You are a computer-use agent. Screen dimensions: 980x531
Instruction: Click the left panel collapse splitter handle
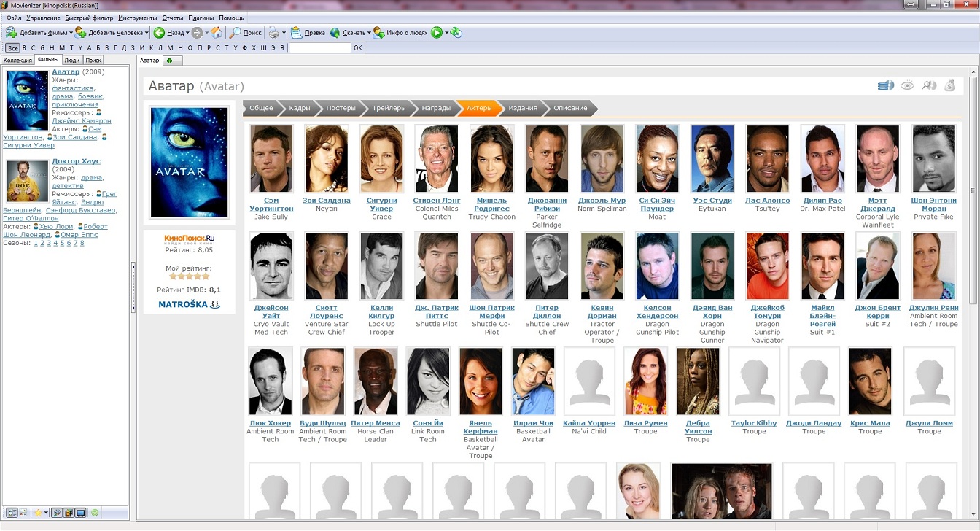click(133, 287)
